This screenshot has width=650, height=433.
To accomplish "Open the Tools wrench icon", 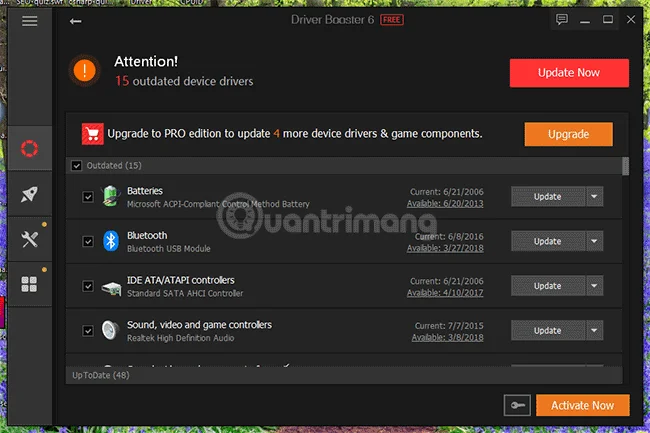I will tap(29, 239).
